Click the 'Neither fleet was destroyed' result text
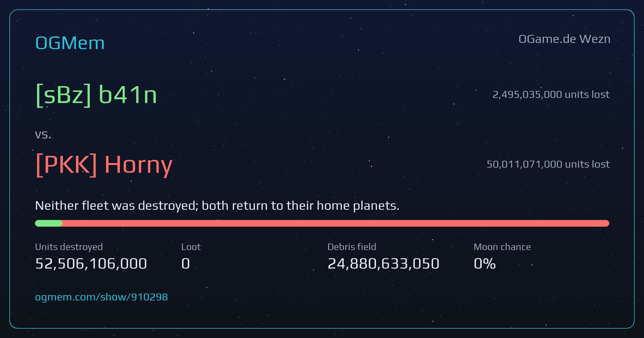 point(217,206)
